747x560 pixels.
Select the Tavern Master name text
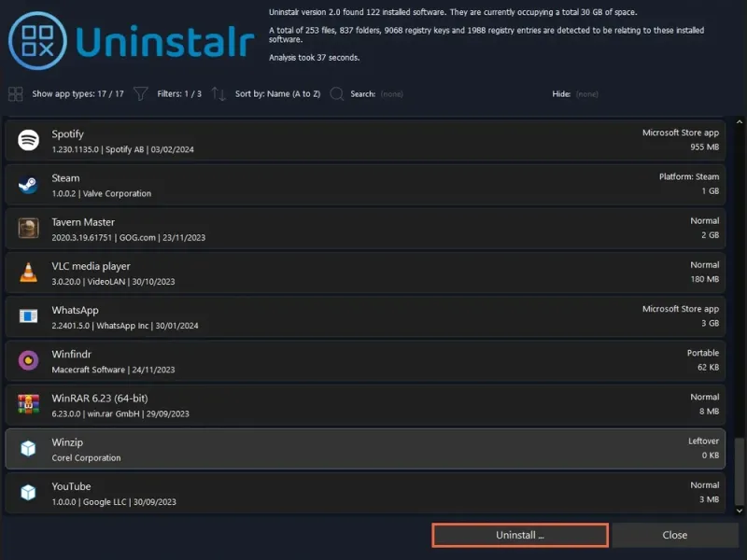click(83, 222)
